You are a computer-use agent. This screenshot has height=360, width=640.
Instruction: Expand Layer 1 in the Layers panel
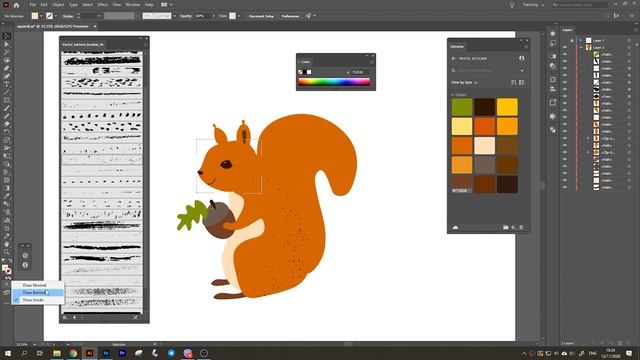581,40
